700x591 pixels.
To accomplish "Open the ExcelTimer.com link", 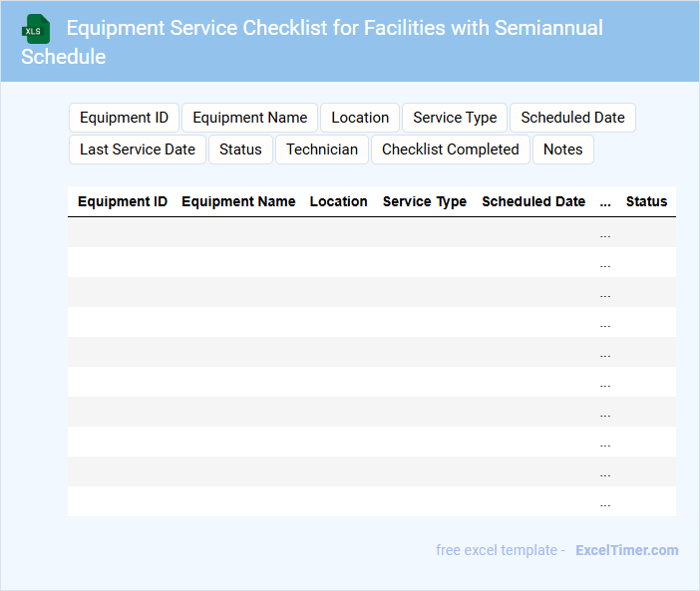I will coord(626,550).
